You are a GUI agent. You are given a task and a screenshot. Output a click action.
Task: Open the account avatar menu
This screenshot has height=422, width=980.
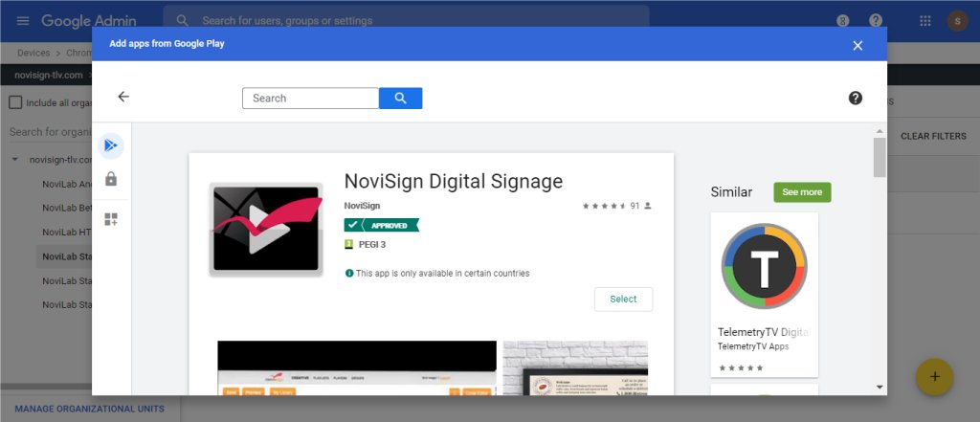click(x=957, y=21)
